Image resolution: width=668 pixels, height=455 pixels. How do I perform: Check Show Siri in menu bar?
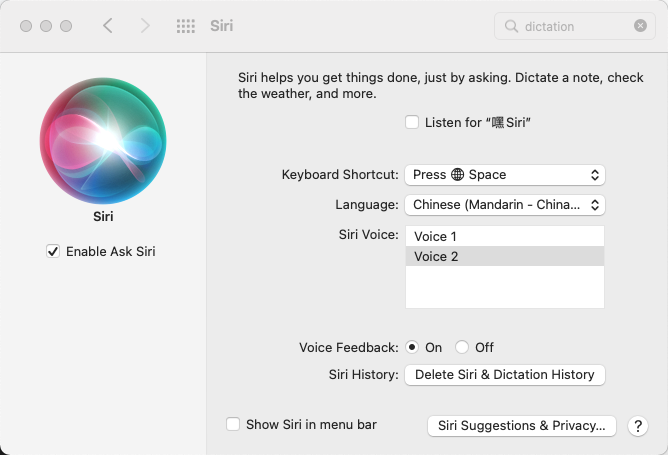pos(233,424)
